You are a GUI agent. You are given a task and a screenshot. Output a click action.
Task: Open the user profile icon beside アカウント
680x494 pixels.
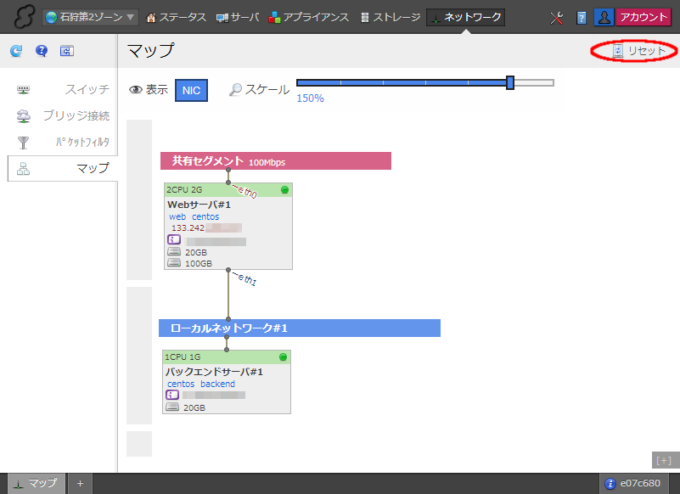603,17
